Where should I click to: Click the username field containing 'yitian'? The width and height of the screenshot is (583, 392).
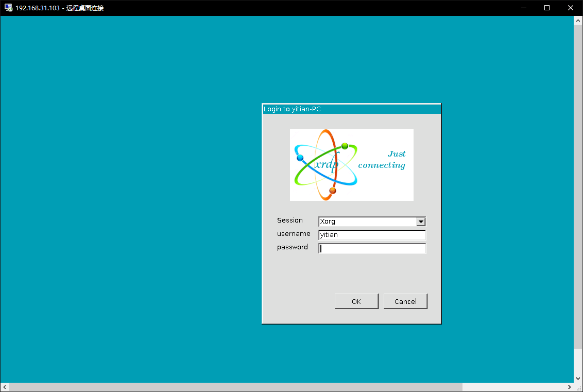click(372, 235)
